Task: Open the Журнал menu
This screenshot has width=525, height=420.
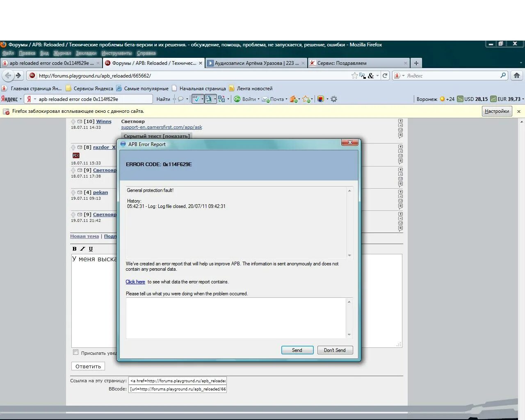Action: [x=62, y=53]
